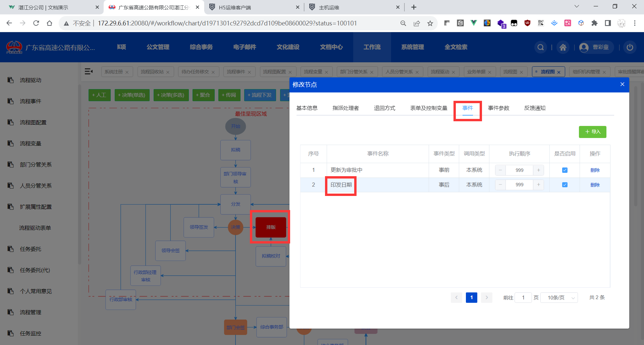
Task: Click the green 导入 button
Action: 592,132
